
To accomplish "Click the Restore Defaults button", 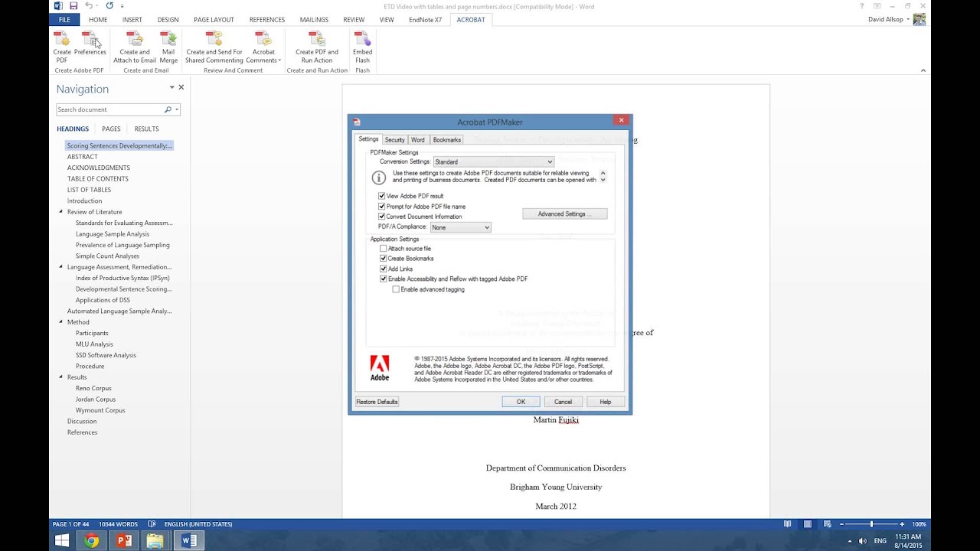I will (x=377, y=402).
